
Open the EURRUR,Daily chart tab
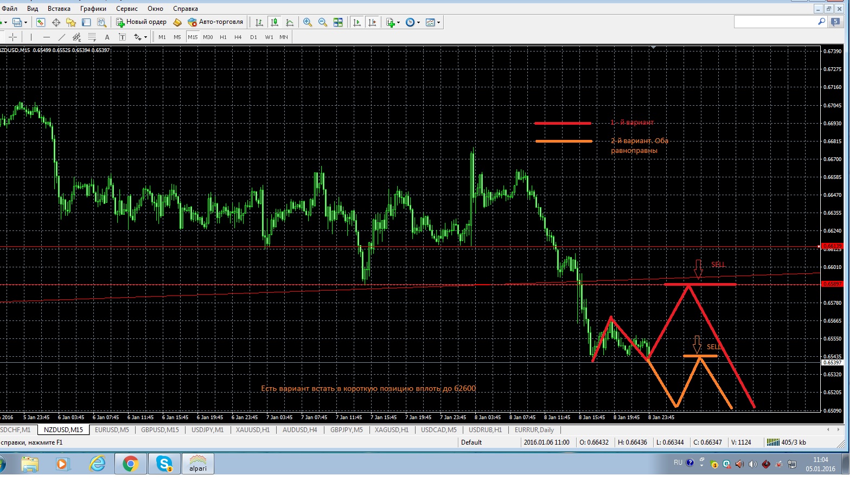(534, 430)
